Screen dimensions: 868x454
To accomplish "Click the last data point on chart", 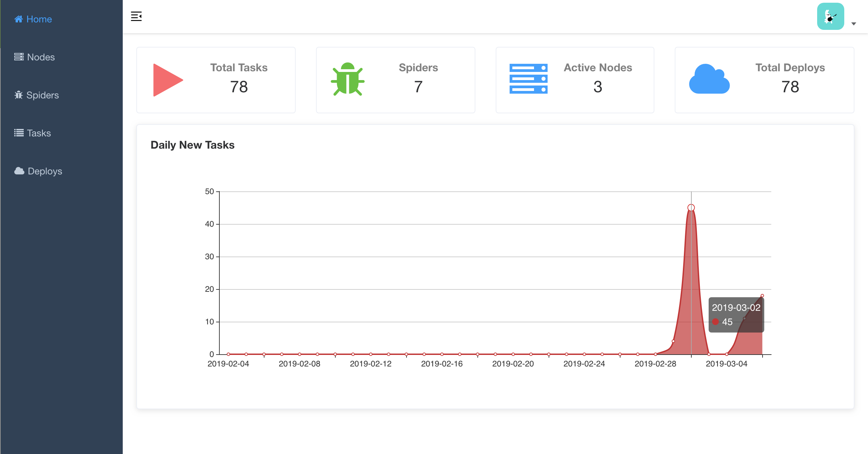I will [x=762, y=296].
